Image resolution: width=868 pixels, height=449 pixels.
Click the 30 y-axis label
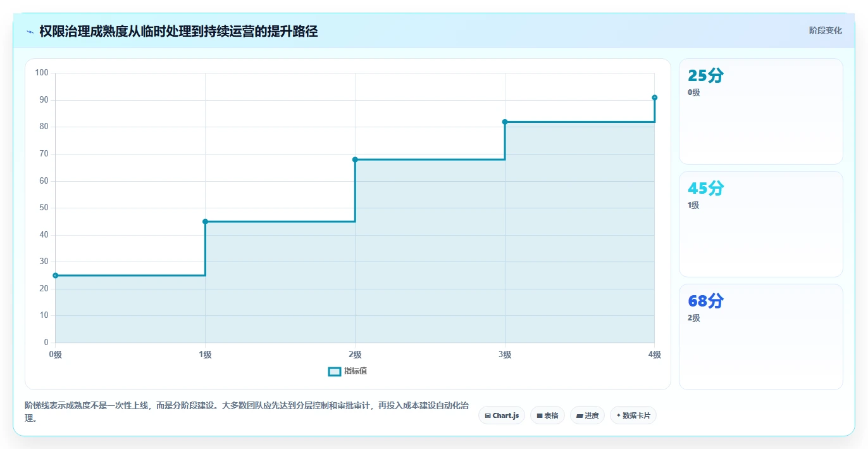coord(44,262)
